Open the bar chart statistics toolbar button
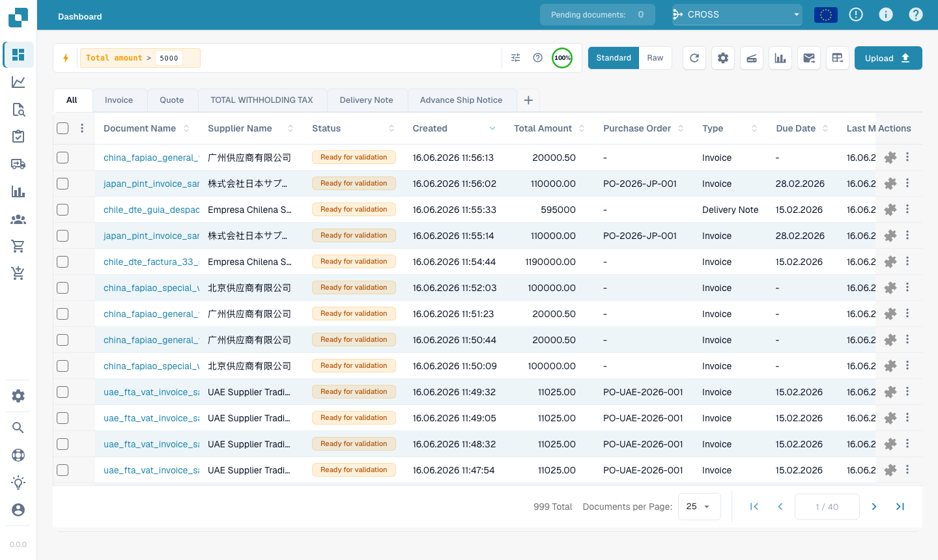Viewport: 938px width, 560px height. pyautogui.click(x=780, y=58)
